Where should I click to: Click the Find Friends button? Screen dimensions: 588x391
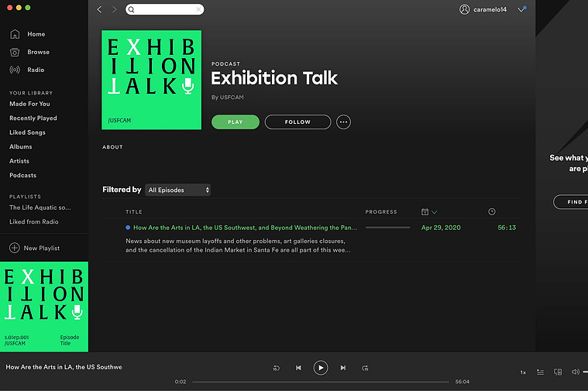(571, 201)
